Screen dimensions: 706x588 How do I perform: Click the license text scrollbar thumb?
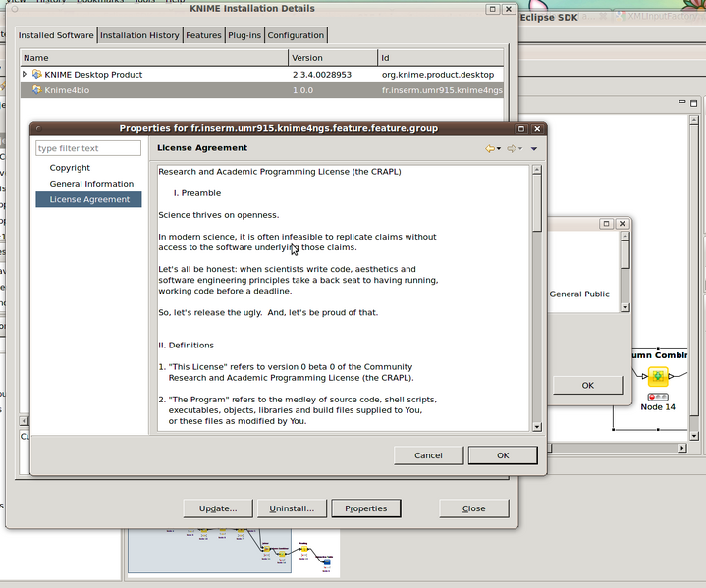pyautogui.click(x=537, y=203)
